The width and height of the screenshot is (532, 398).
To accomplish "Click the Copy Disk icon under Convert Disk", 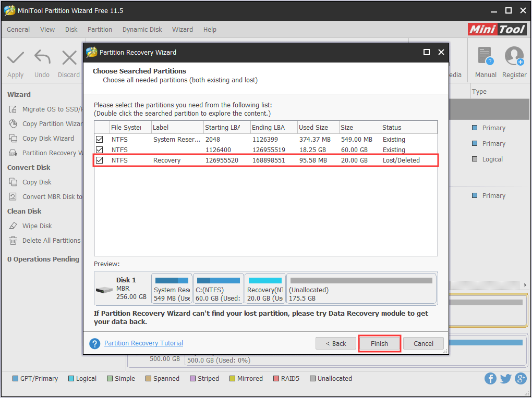I will (x=13, y=182).
